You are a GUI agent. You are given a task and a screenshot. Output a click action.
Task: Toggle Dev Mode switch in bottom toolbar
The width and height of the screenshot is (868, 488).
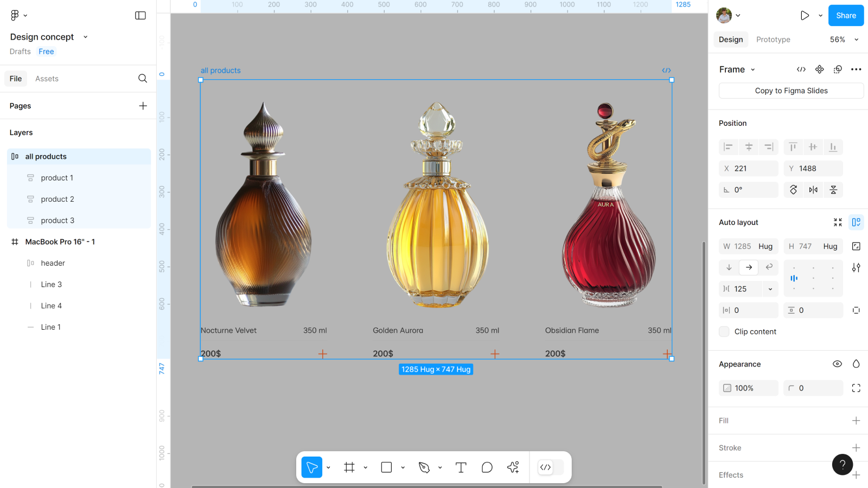[x=551, y=467]
